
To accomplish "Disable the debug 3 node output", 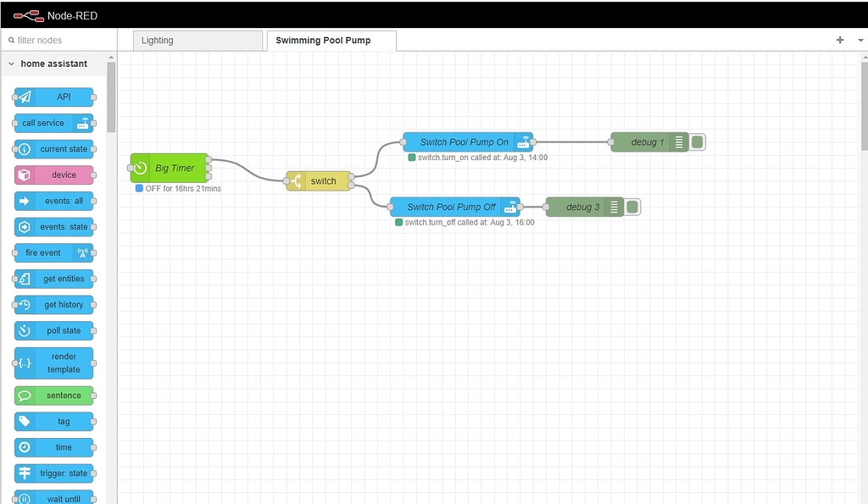I will (x=631, y=206).
